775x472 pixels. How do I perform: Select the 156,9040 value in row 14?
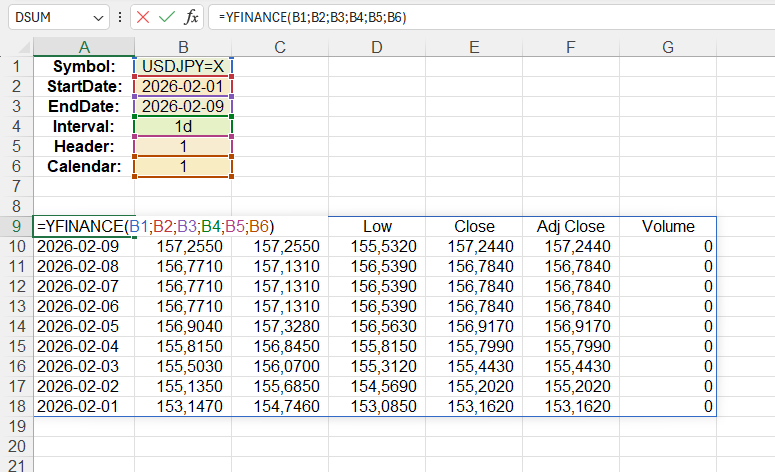click(183, 326)
